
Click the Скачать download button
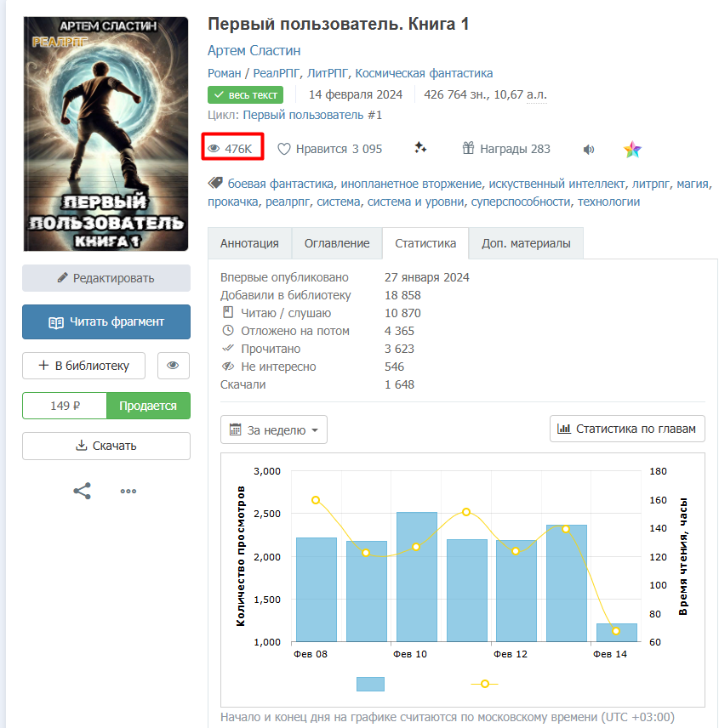pyautogui.click(x=106, y=446)
